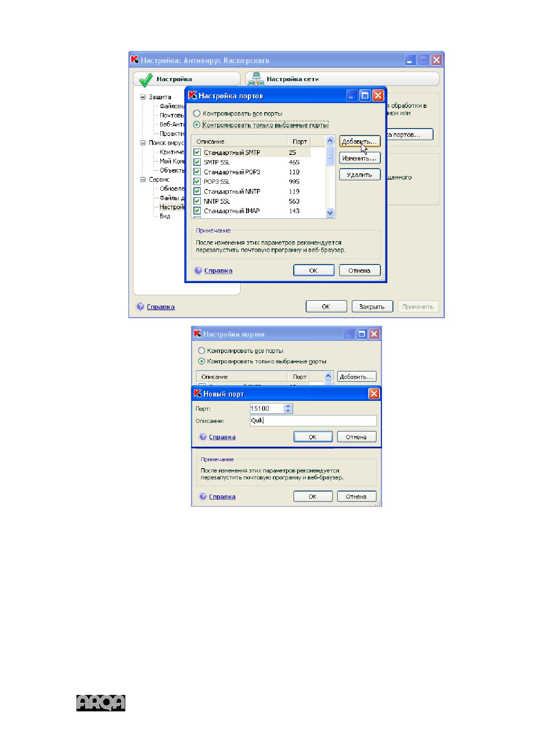Select the Защита tree item
This screenshot has width=535, height=756.
[x=160, y=97]
